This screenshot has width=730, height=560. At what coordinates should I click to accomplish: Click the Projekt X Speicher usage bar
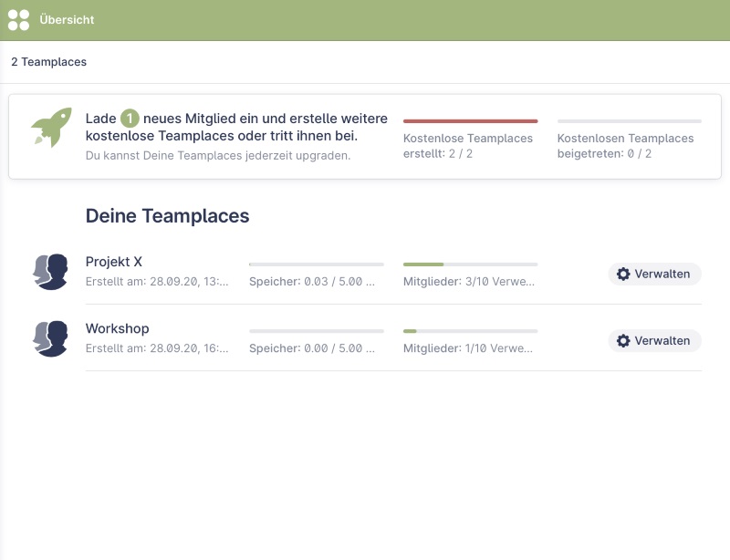(316, 264)
